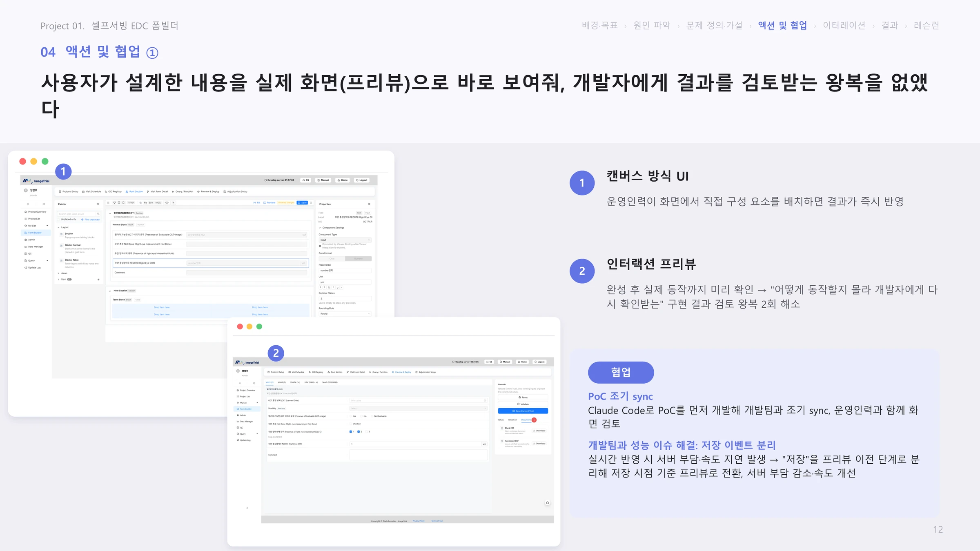Click Logout in canvas builder window header
The height and width of the screenshot is (551, 980).
pyautogui.click(x=362, y=180)
